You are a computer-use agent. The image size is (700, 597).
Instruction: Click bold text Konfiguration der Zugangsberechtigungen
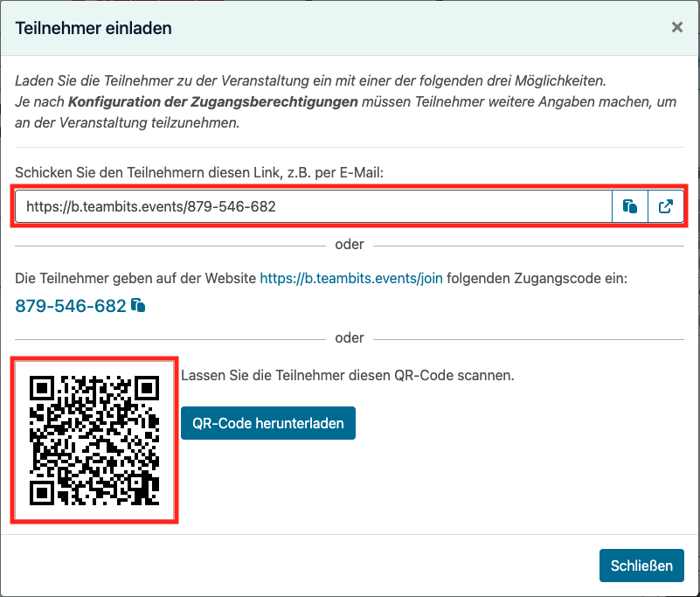[x=213, y=101]
